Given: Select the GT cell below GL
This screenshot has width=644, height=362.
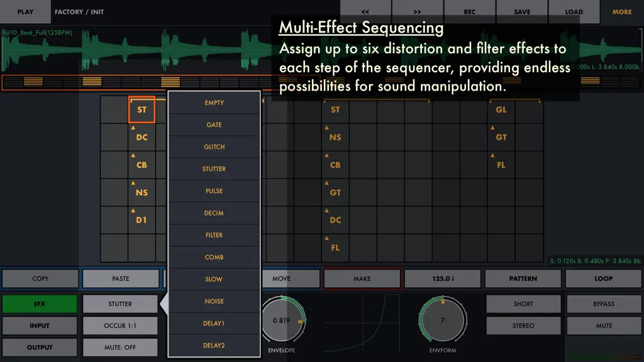Looking at the screenshot, I should [x=501, y=138].
